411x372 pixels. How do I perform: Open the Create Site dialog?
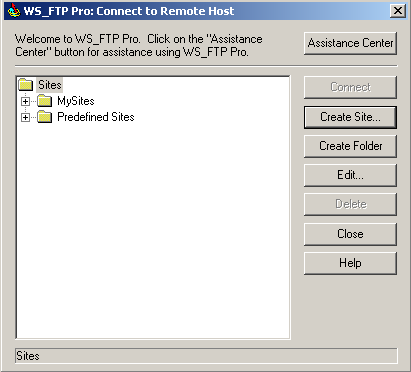pos(350,117)
